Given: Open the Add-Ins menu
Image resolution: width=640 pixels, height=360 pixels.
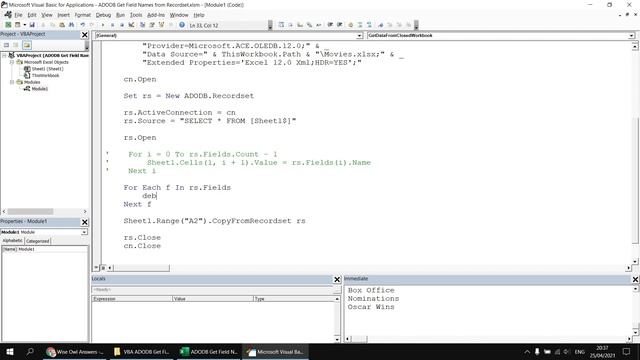Looking at the screenshot, I should (x=156, y=15).
